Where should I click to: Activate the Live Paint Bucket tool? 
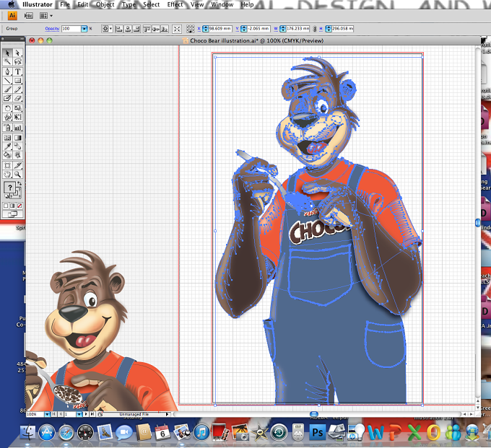coord(7,155)
